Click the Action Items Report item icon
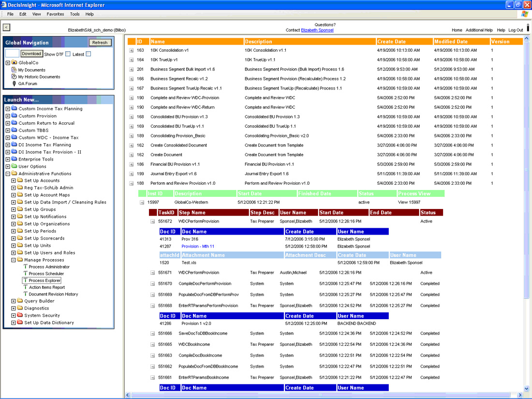The image size is (532, 399). coord(25,287)
